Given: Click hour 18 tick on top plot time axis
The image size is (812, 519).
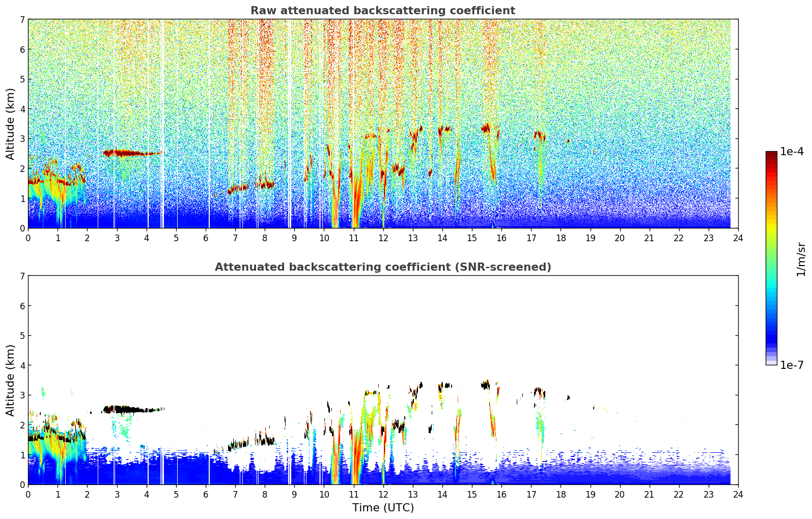Looking at the screenshot, I should [561, 238].
